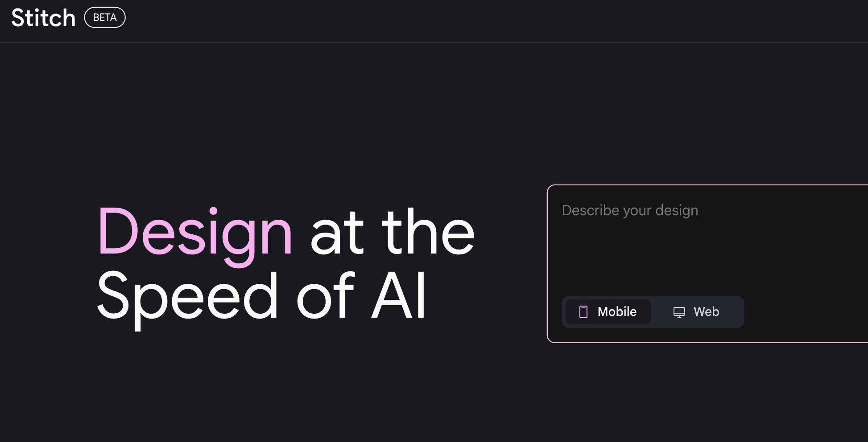
Task: Click the monitor icon in the Web option
Action: (679, 312)
